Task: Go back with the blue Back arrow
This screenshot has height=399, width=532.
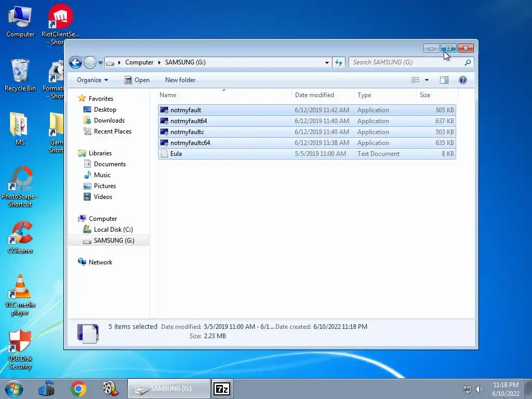Action: (x=75, y=62)
